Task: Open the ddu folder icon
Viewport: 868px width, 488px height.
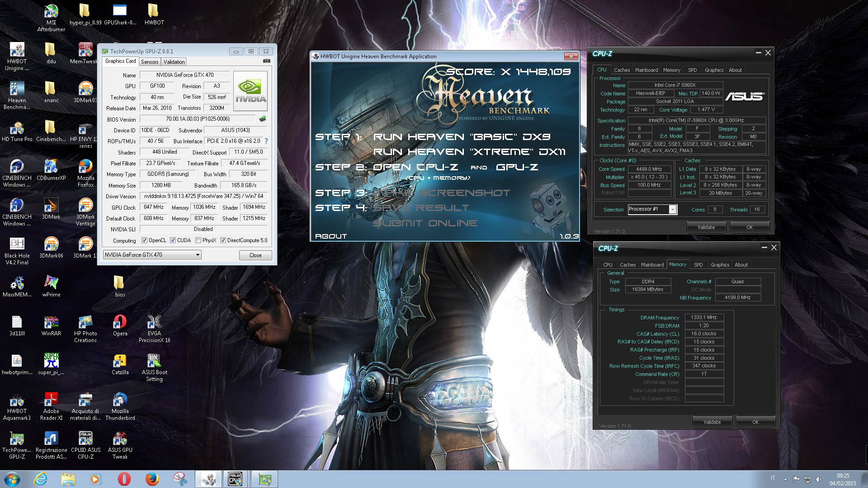Action: pos(51,53)
